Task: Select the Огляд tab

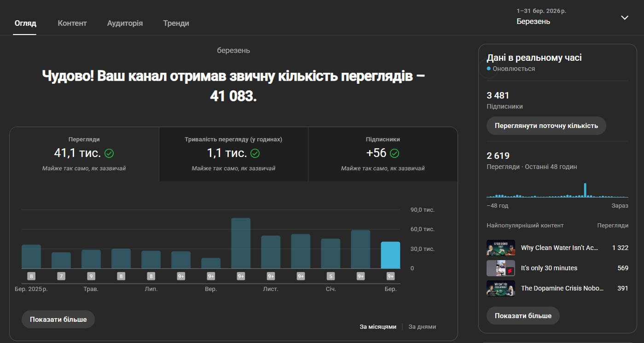Action: (x=25, y=23)
